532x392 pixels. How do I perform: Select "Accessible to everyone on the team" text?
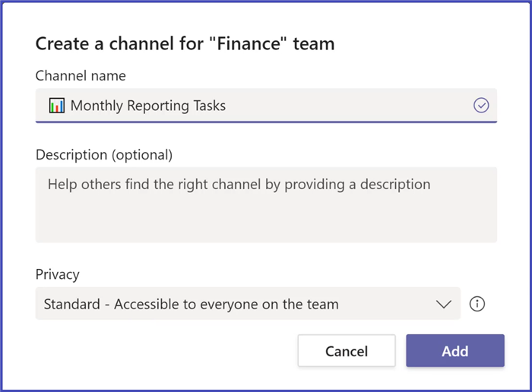tap(226, 305)
